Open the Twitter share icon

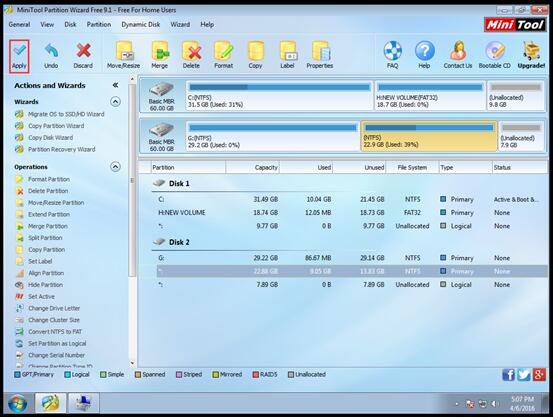[x=524, y=375]
